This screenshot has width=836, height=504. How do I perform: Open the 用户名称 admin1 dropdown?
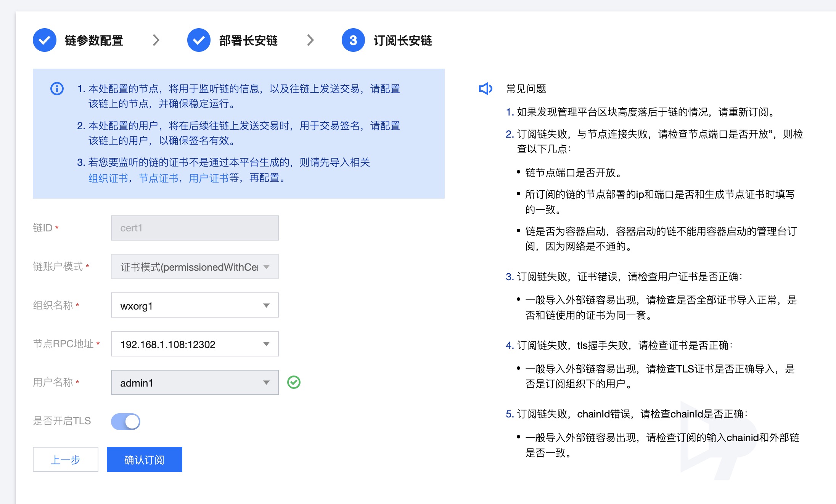click(195, 383)
